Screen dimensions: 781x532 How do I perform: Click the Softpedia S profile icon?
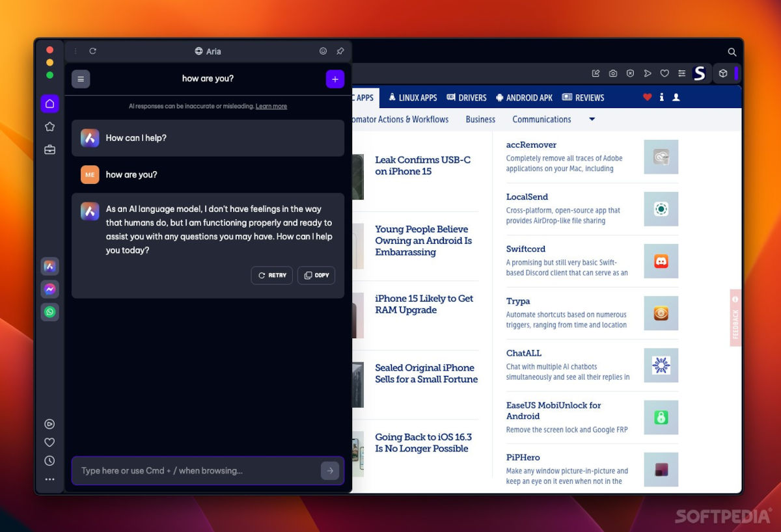tap(700, 73)
